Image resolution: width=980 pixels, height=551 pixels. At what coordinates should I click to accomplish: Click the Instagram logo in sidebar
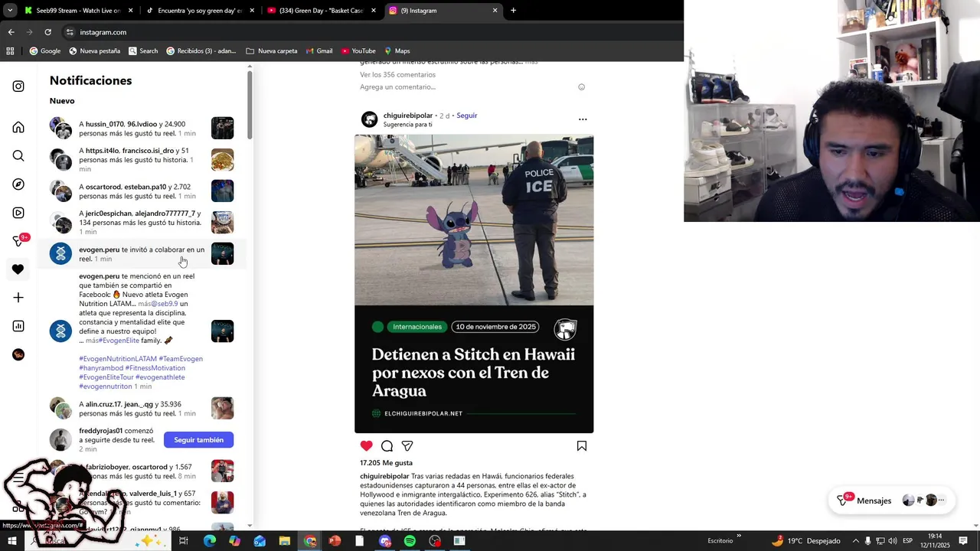[18, 86]
